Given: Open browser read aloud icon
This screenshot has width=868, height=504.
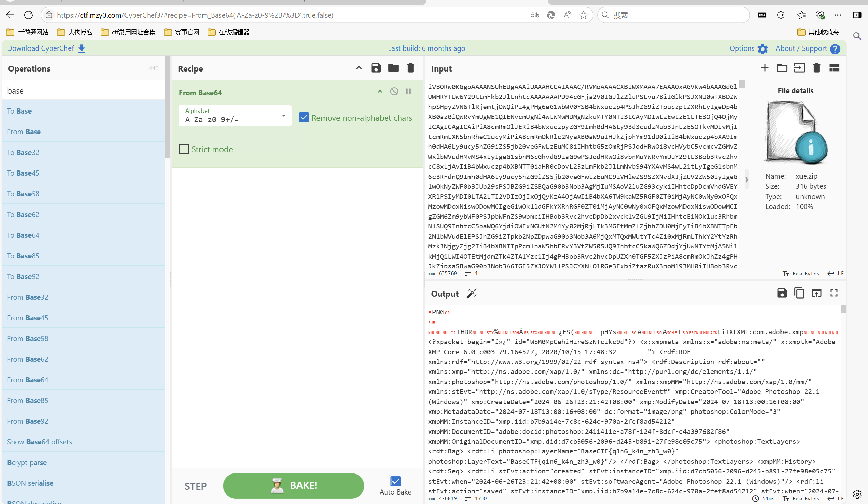Looking at the screenshot, I should pos(567,15).
